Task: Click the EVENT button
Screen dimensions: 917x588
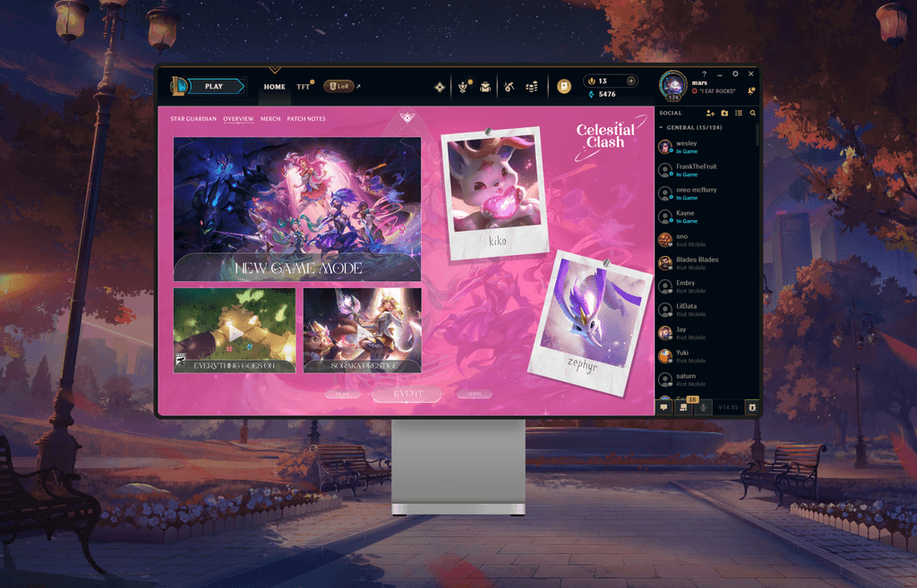Action: coord(407,395)
